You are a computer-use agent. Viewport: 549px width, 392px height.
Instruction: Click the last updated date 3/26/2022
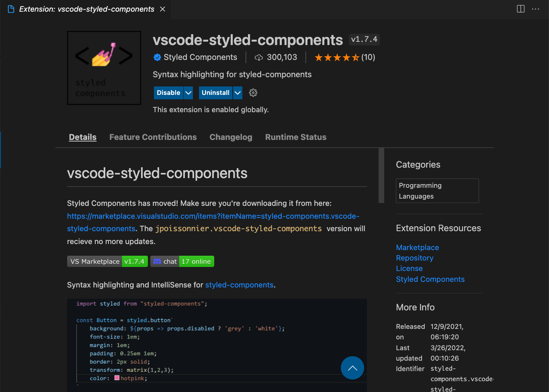pos(448,353)
